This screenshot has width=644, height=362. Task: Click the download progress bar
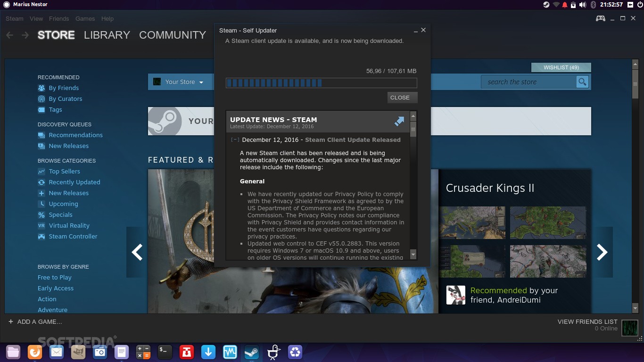(x=322, y=83)
